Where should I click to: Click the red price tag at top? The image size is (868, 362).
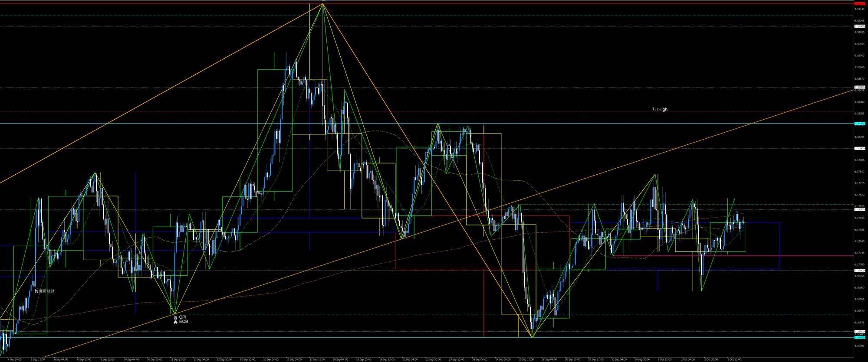(x=860, y=3)
